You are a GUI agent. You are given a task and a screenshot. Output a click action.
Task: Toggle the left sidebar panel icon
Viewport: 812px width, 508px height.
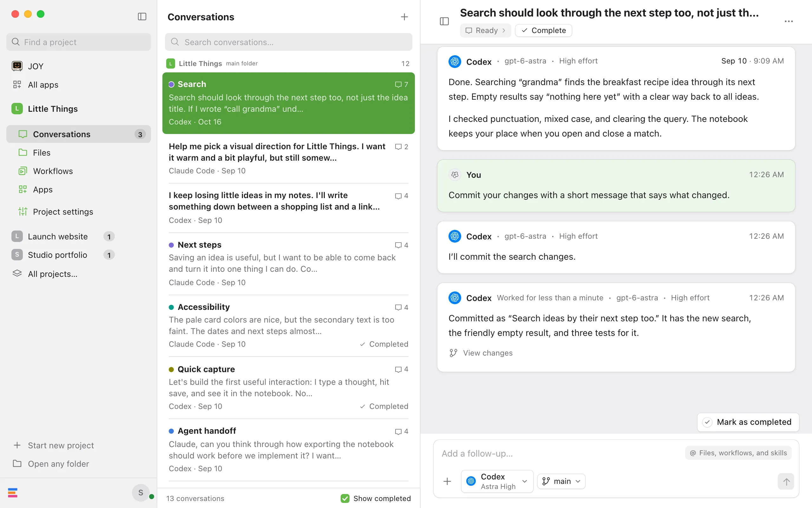(142, 17)
